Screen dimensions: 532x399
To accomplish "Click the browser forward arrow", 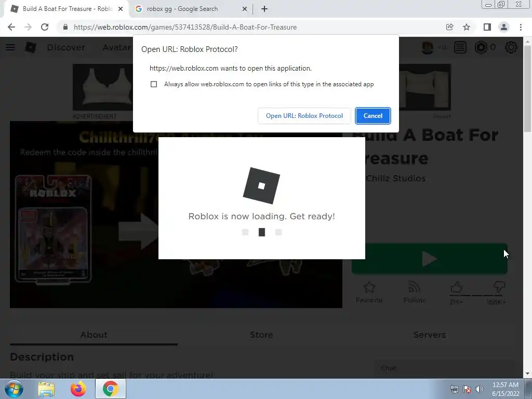I will pyautogui.click(x=28, y=27).
